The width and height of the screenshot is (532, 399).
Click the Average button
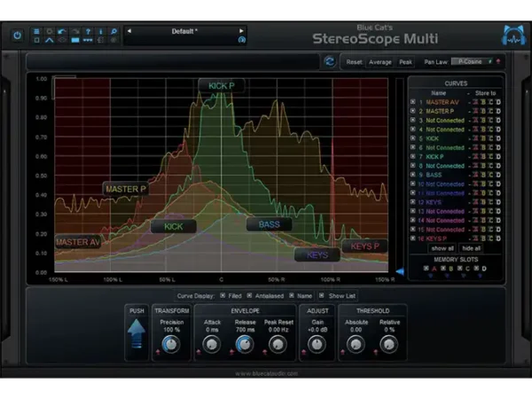(380, 62)
